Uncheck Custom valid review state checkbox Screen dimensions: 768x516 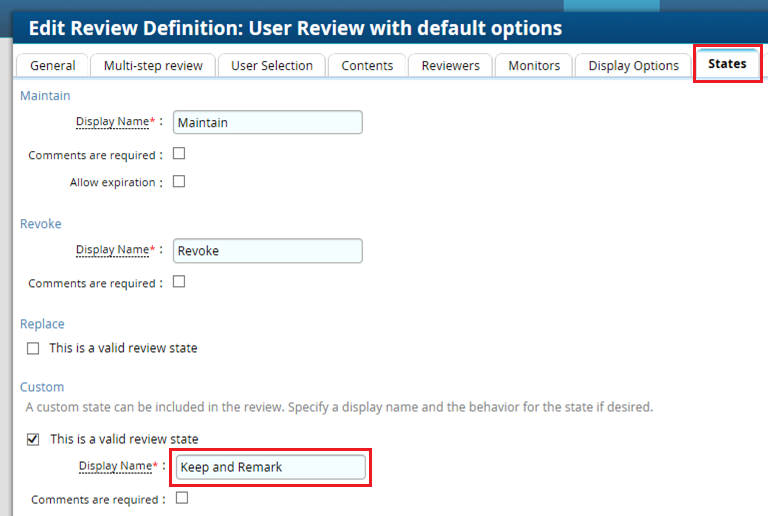33,439
